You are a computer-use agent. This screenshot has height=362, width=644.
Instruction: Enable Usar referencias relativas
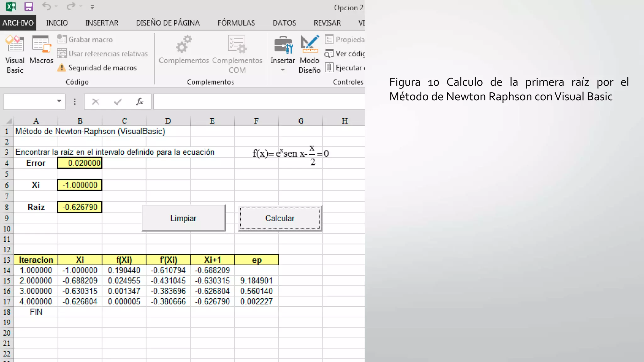pyautogui.click(x=103, y=54)
